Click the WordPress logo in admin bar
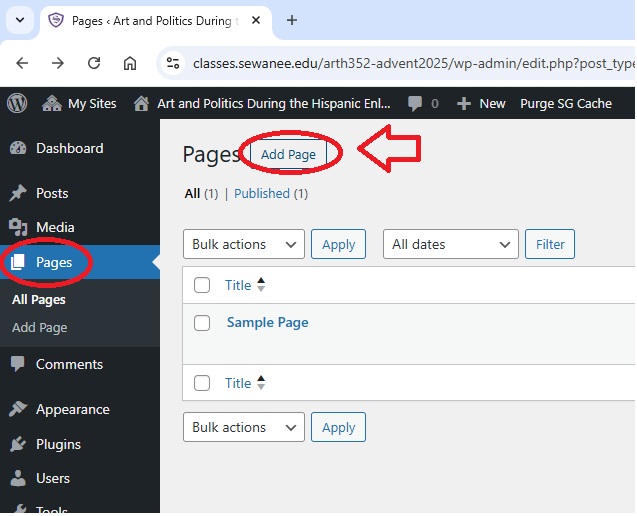The height and width of the screenshot is (516, 637). tap(17, 103)
